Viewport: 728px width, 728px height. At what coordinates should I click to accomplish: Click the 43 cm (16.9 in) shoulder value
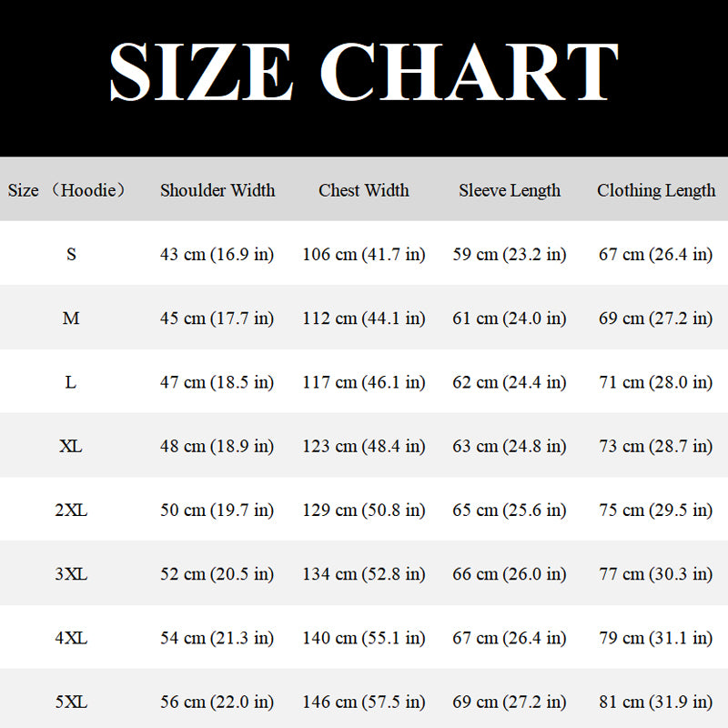[217, 255]
